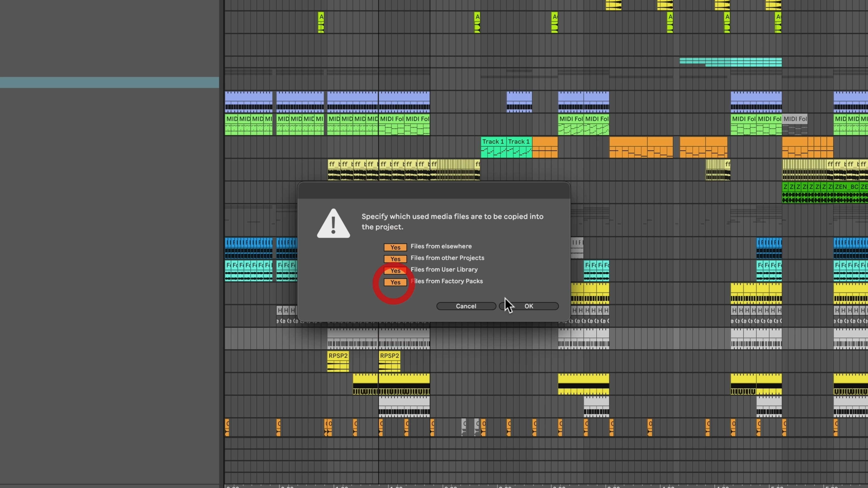Click the 'Specify which used media files' message
Screen dimensions: 868x488
coord(452,222)
